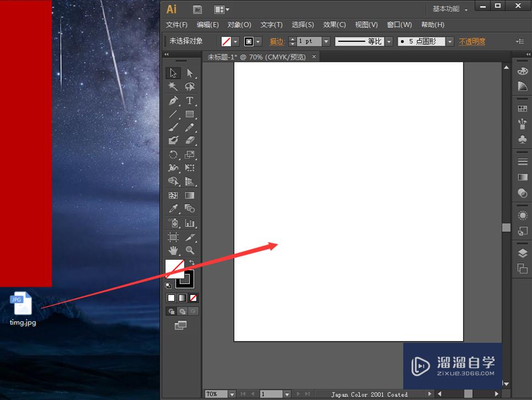Open the 编辑(E) menu
This screenshot has height=400, width=532.
click(x=207, y=25)
